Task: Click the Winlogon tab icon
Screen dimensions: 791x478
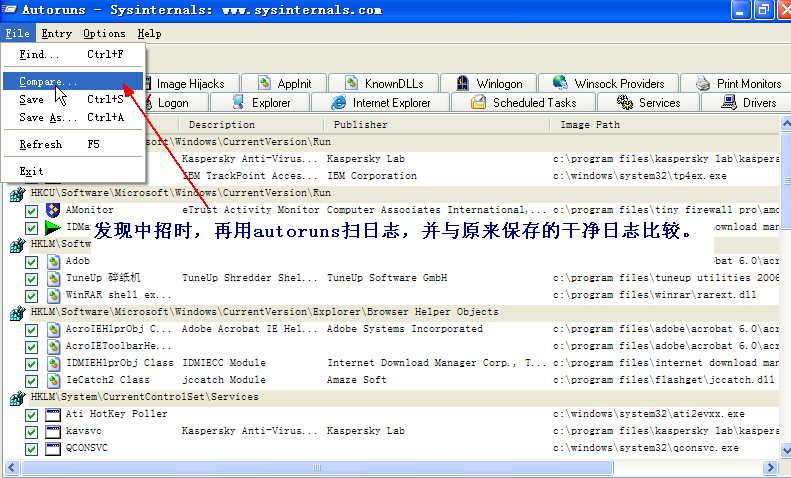Action: 463,83
